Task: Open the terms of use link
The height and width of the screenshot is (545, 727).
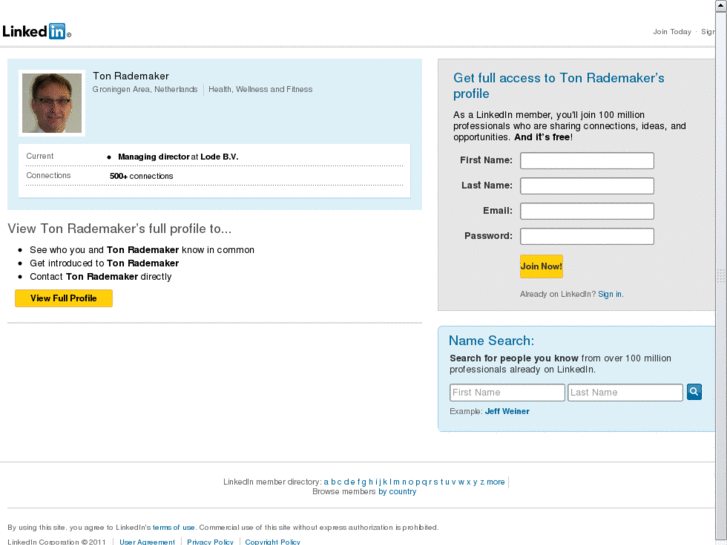Action: pos(173,527)
